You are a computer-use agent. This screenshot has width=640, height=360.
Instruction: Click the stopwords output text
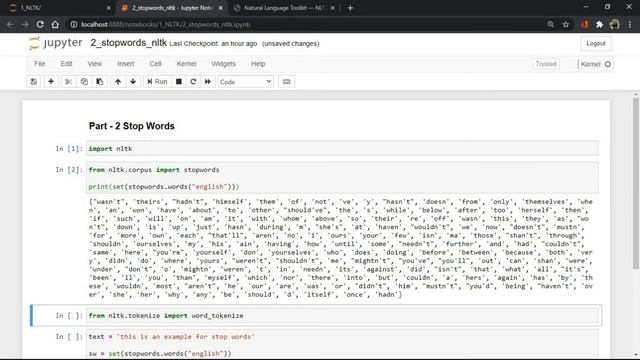tap(341, 248)
